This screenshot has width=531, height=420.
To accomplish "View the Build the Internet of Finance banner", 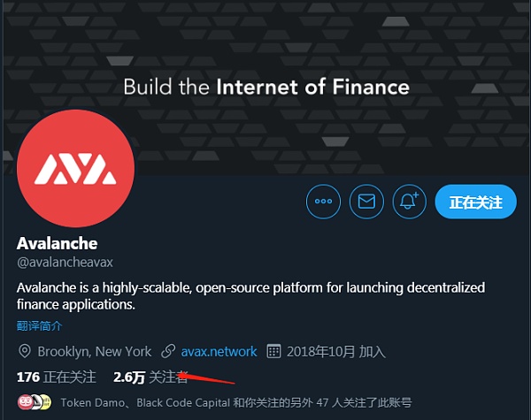I will pos(266,87).
